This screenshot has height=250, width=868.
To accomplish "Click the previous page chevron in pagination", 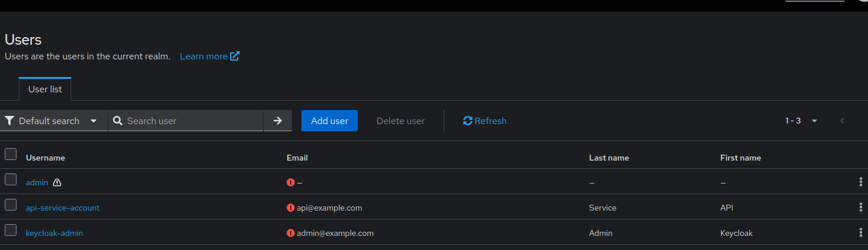I will click(x=842, y=121).
